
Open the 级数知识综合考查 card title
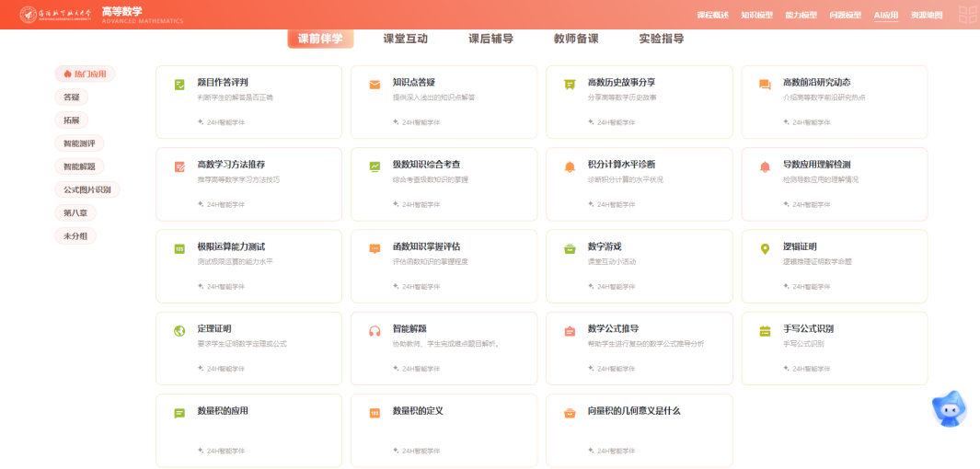coord(426,165)
